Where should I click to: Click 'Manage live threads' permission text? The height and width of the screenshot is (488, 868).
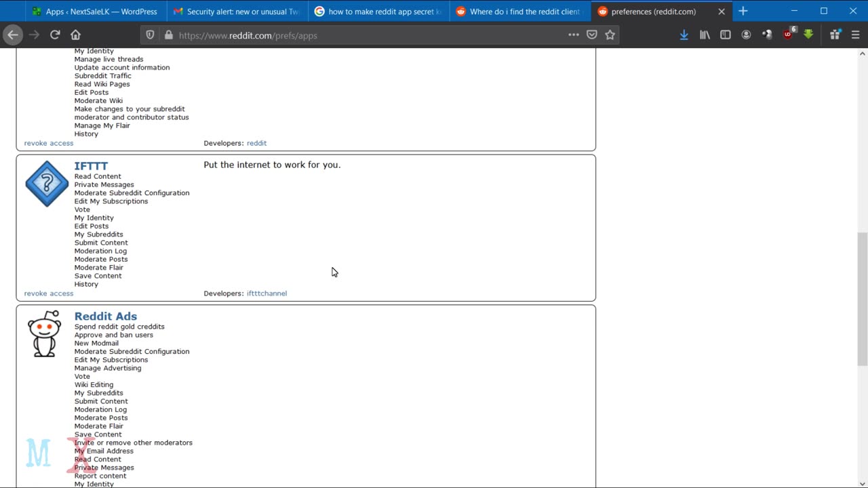pos(109,60)
